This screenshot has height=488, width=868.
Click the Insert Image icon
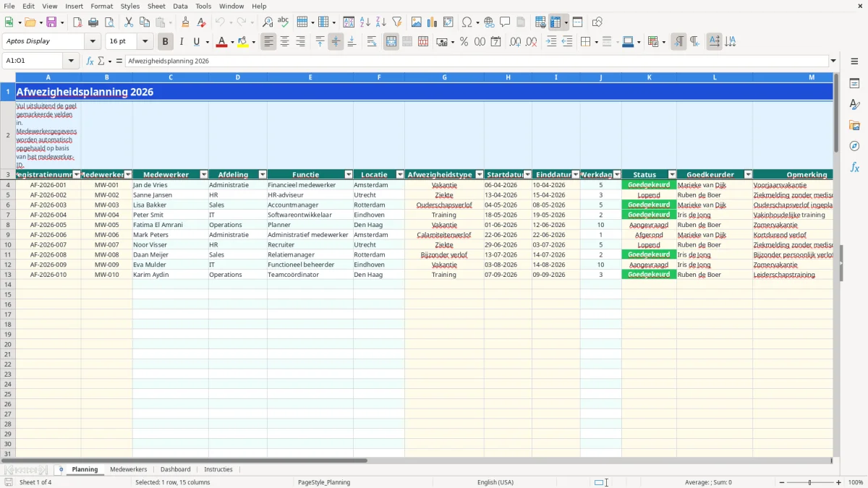[x=417, y=22]
